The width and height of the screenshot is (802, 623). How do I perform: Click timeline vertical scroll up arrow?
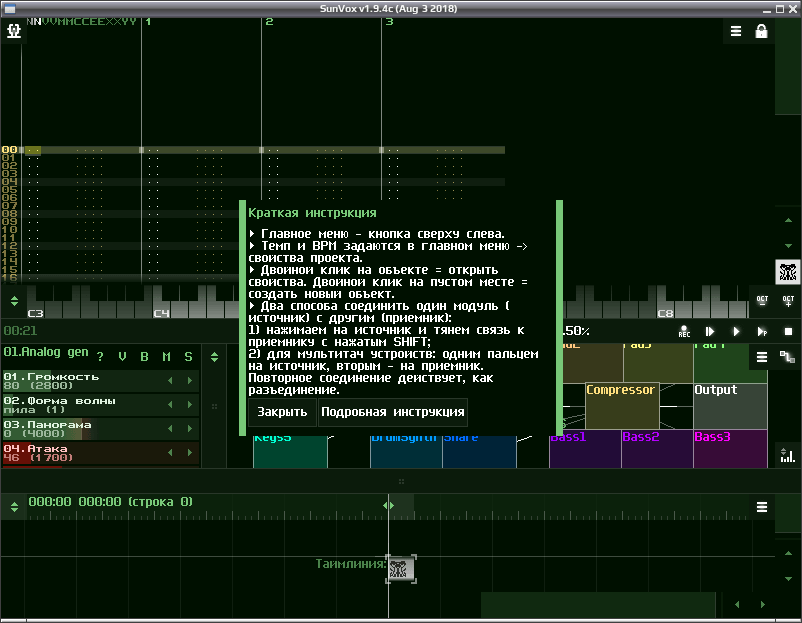(x=788, y=553)
